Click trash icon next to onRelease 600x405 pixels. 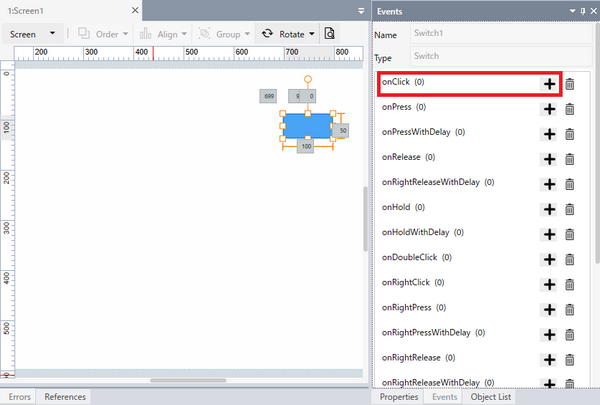tap(570, 158)
